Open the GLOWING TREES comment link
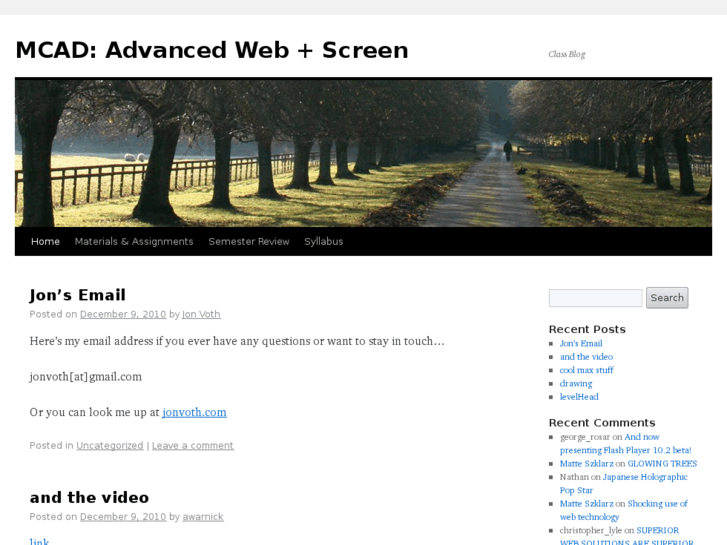Screen dimensions: 727x545 click(662, 463)
